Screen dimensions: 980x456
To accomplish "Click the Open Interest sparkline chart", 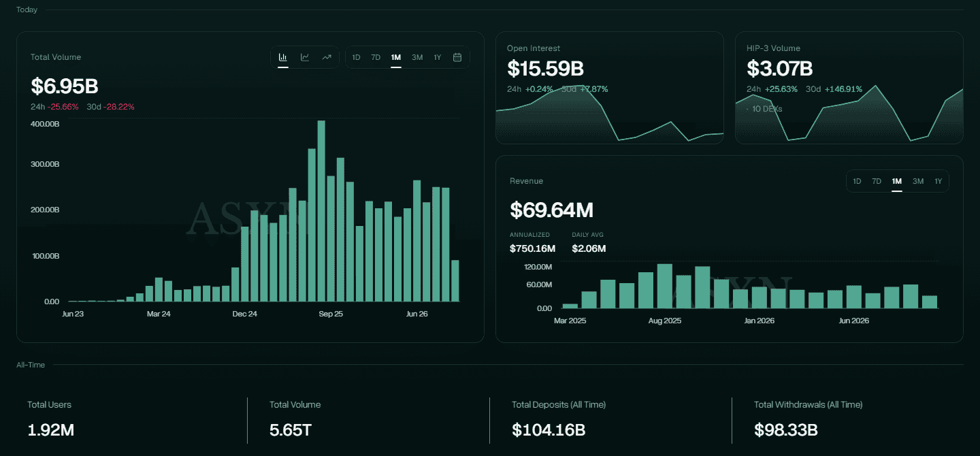I will pyautogui.click(x=609, y=114).
